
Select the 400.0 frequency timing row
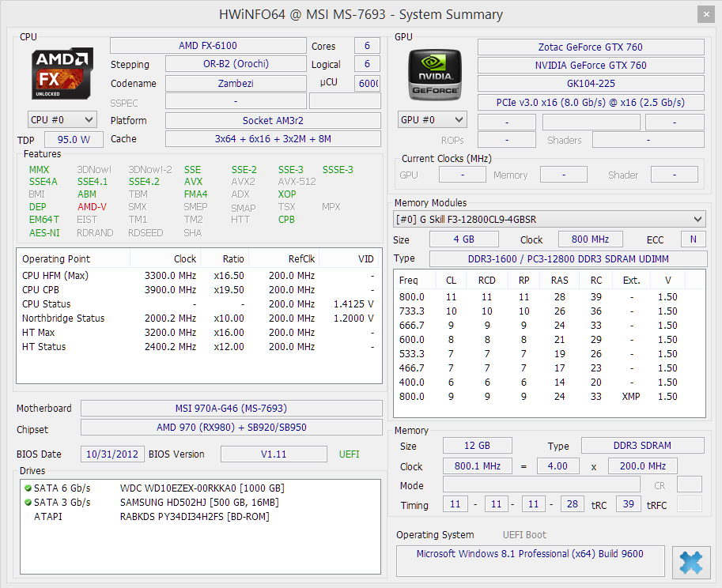550,383
